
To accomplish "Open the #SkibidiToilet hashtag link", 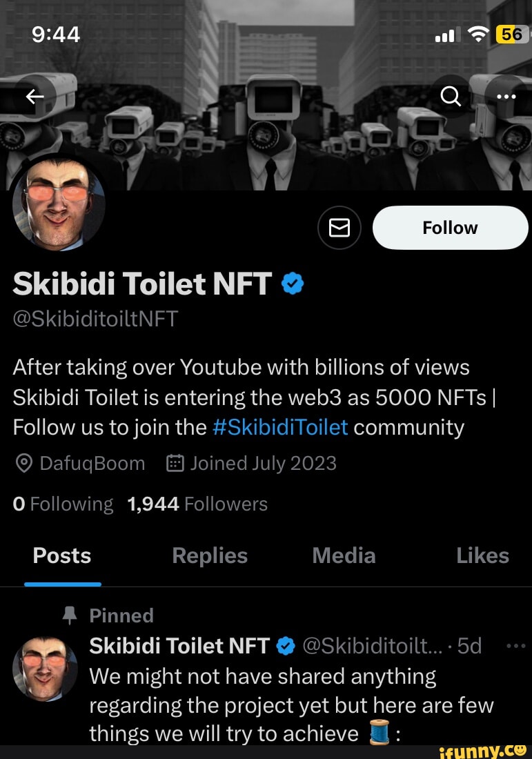I will (x=279, y=427).
